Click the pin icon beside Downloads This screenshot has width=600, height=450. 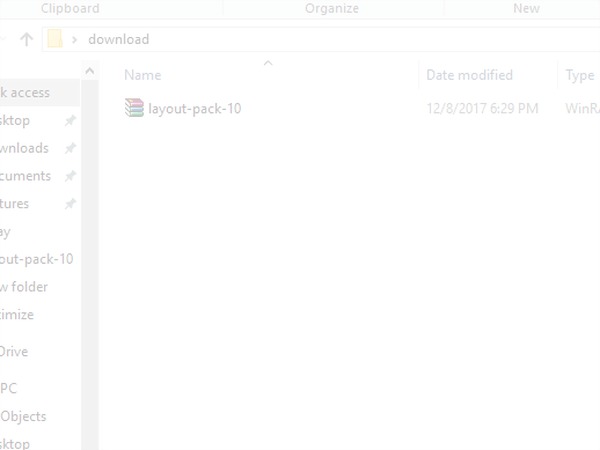[70, 148]
